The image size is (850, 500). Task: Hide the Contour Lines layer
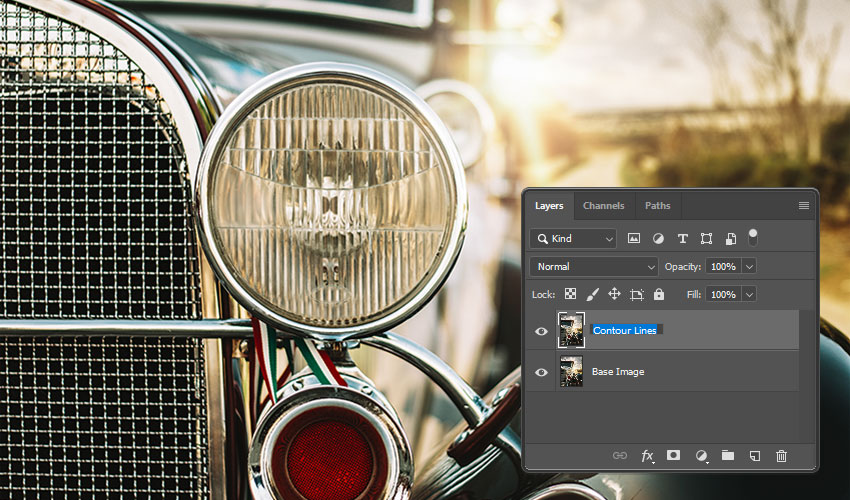click(x=541, y=331)
